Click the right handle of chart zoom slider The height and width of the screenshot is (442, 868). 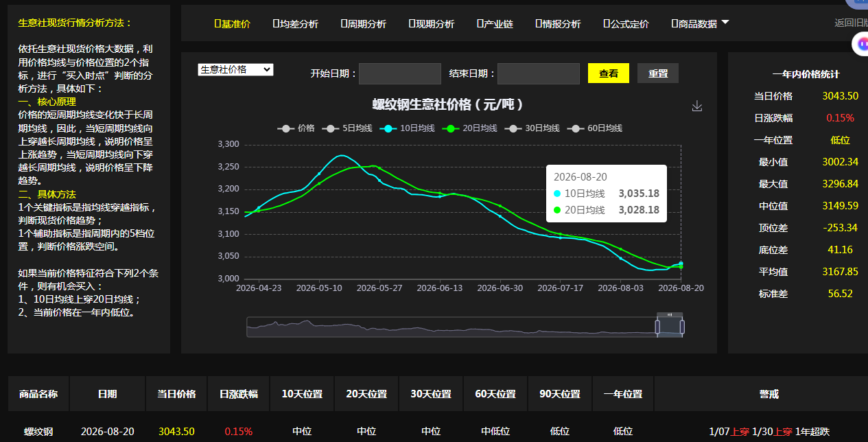pyautogui.click(x=682, y=327)
